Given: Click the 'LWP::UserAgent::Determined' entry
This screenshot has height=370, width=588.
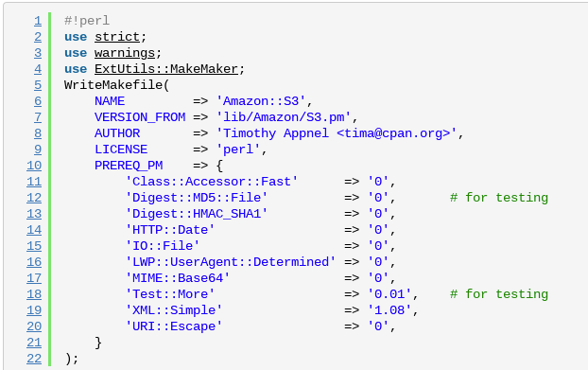Looking at the screenshot, I should pos(231,262).
